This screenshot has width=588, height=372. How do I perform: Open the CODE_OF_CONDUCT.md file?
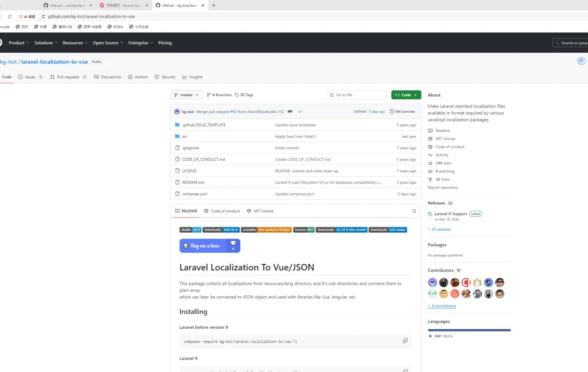(204, 159)
